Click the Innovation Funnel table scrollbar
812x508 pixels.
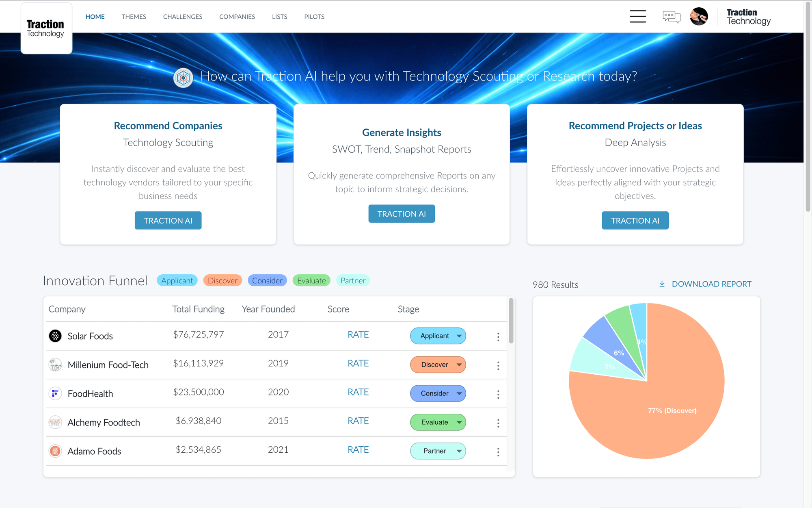tap(511, 321)
